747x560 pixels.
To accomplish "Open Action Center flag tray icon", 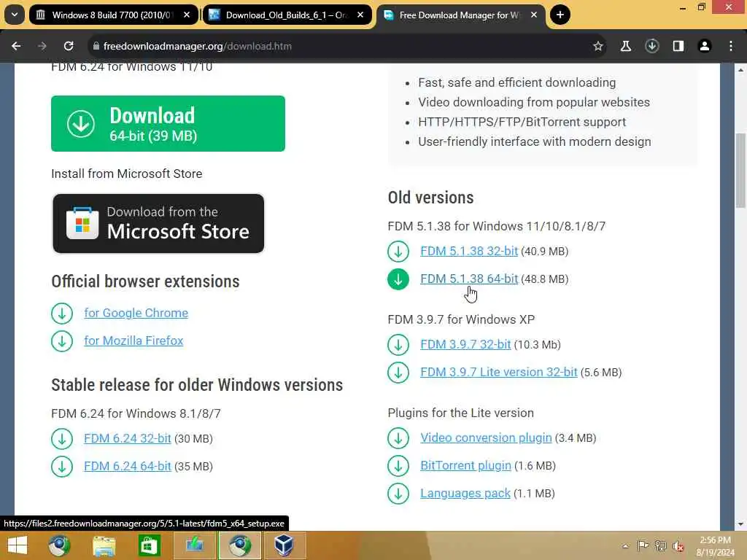I will [x=643, y=545].
